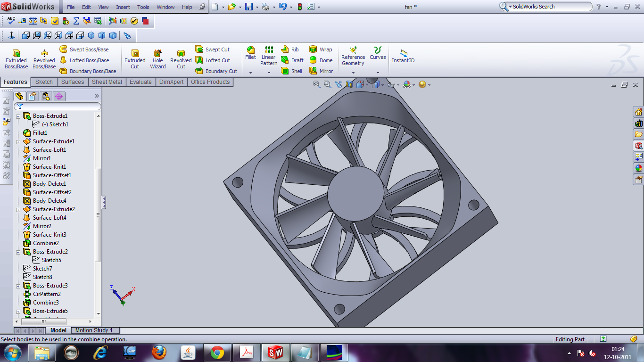Click the Normal To view icon
Screen dimensions: 644x362
[x=11, y=35]
